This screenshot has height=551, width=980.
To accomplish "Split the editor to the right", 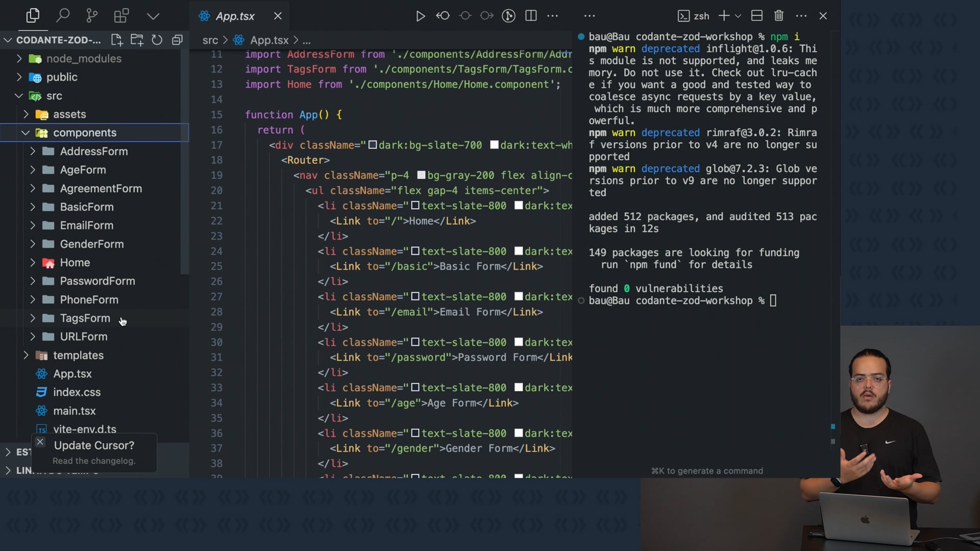I will pyautogui.click(x=531, y=16).
